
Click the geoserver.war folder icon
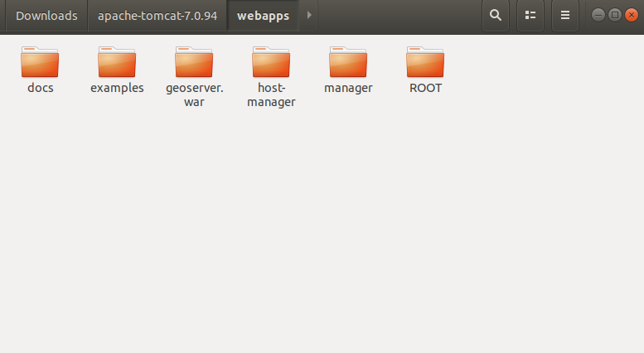194,62
